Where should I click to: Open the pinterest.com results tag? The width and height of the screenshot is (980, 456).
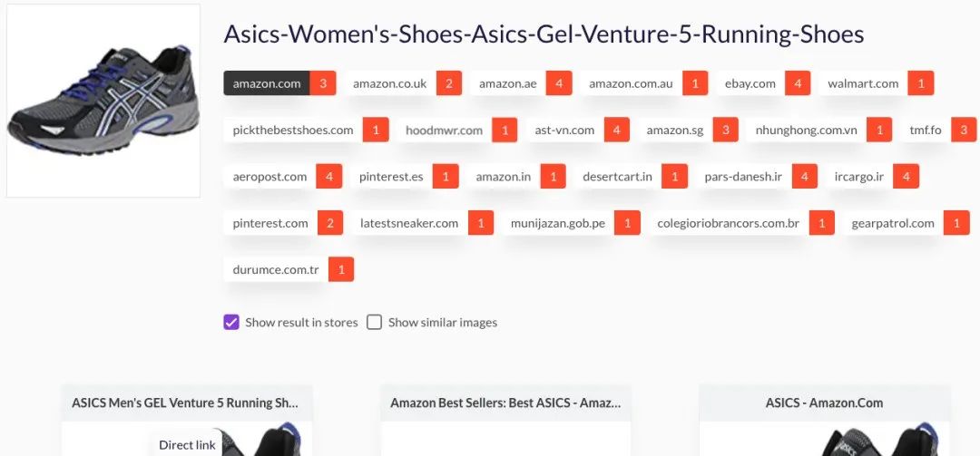(x=270, y=223)
